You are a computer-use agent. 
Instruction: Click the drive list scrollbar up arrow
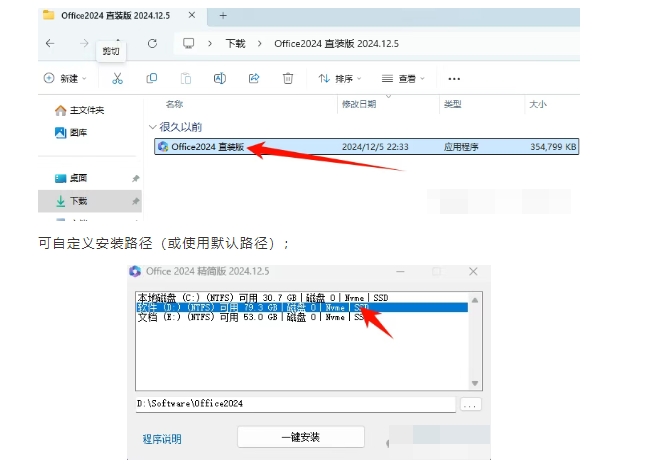pos(475,300)
